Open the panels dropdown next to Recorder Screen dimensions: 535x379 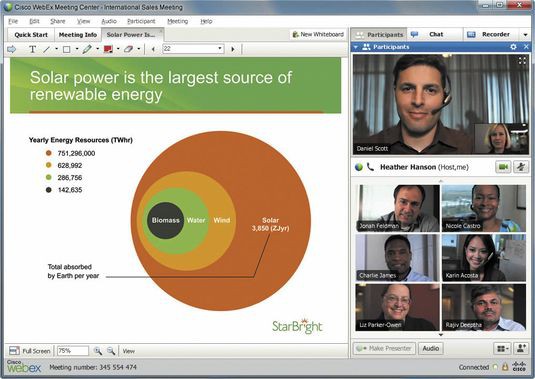[x=525, y=34]
